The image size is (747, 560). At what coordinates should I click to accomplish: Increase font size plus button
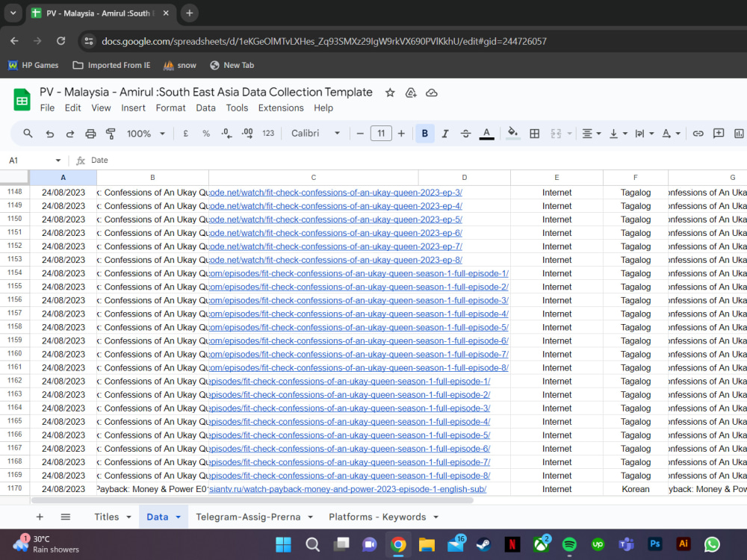tap(401, 134)
